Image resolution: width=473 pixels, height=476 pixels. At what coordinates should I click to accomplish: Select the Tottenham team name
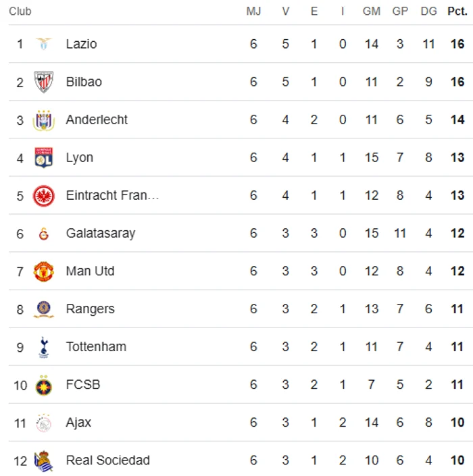(96, 346)
